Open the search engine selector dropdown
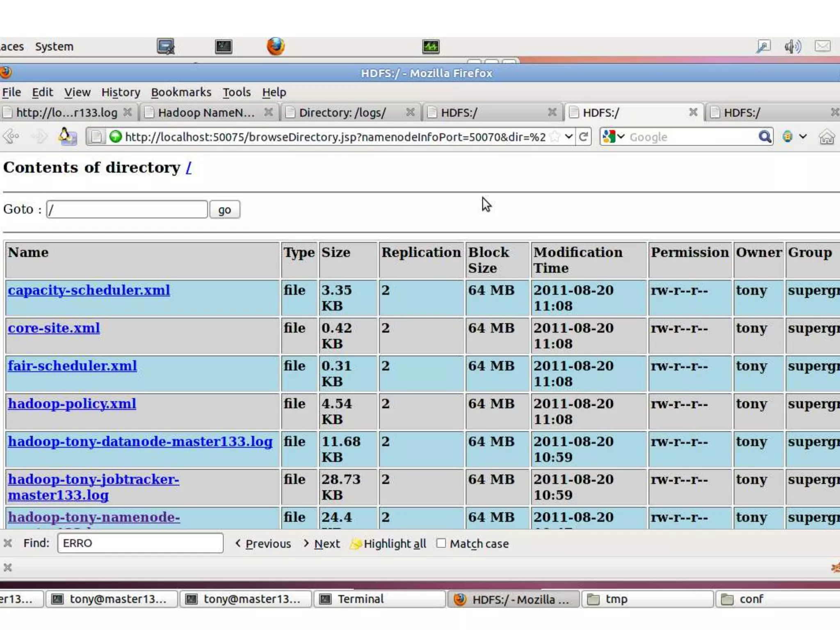840x630 pixels. (x=614, y=137)
